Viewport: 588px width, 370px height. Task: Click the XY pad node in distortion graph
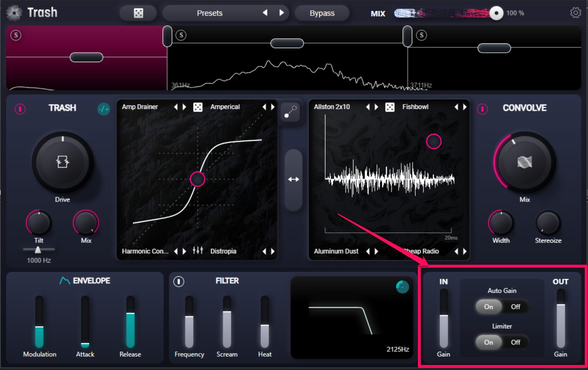(197, 179)
